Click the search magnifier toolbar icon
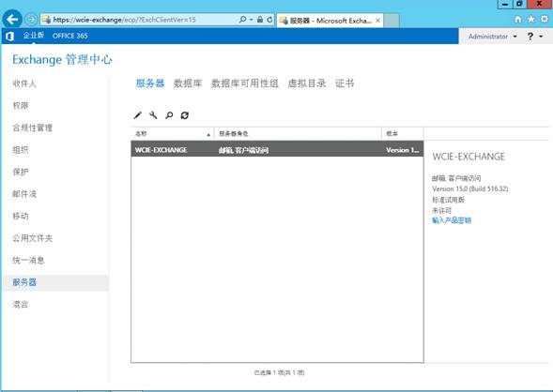Screen dimensions: 553x392 169,115
